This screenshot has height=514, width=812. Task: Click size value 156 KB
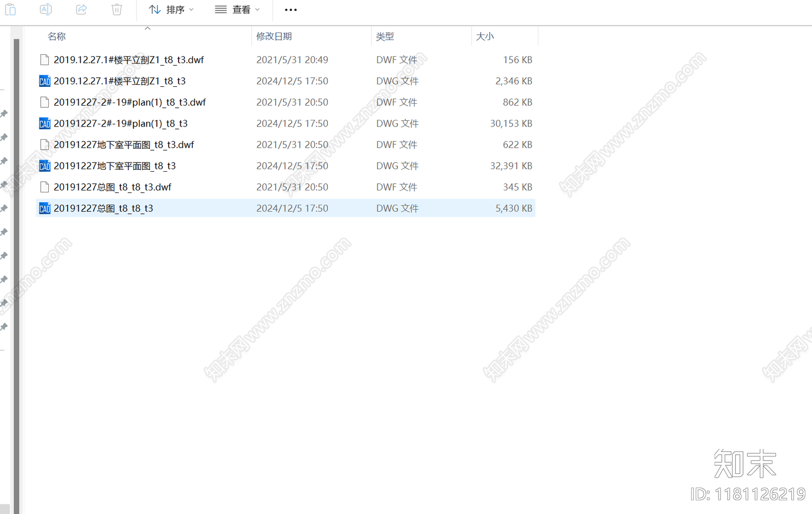518,60
